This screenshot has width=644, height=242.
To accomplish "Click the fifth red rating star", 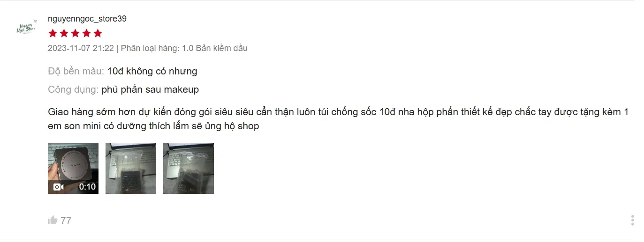I will point(98,33).
